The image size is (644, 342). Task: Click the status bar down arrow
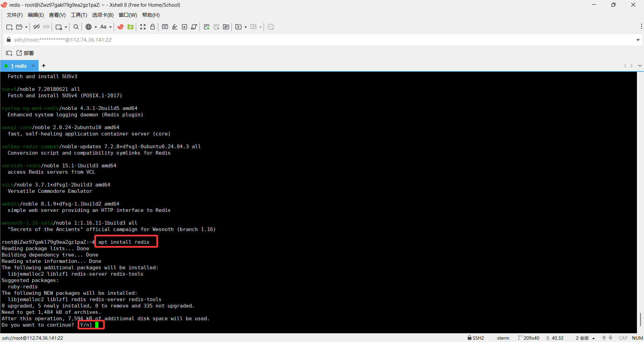click(610, 338)
